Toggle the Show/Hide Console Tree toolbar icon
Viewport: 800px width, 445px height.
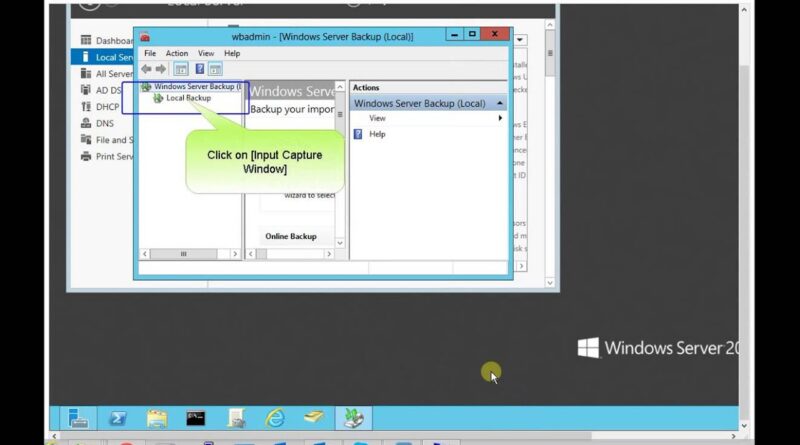tap(181, 69)
